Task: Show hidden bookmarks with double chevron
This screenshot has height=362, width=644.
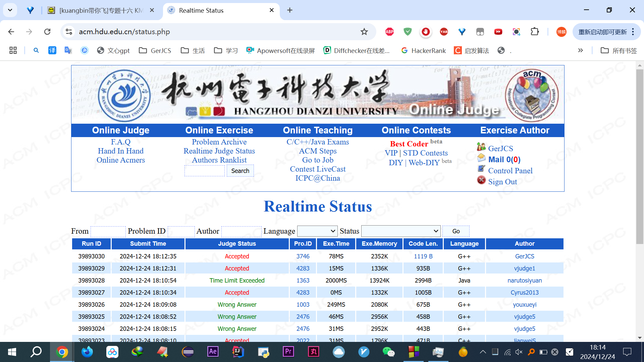Action: (x=580, y=51)
